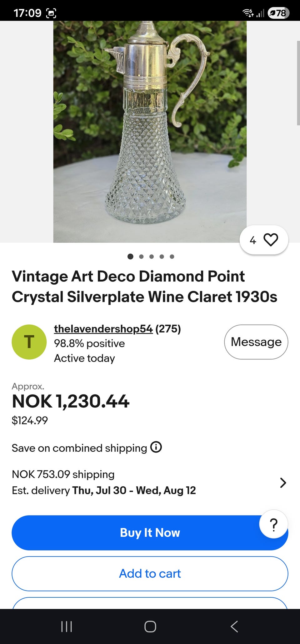Image resolution: width=300 pixels, height=644 pixels.
Task: Tap the heart watchlist icon
Action: point(271,240)
